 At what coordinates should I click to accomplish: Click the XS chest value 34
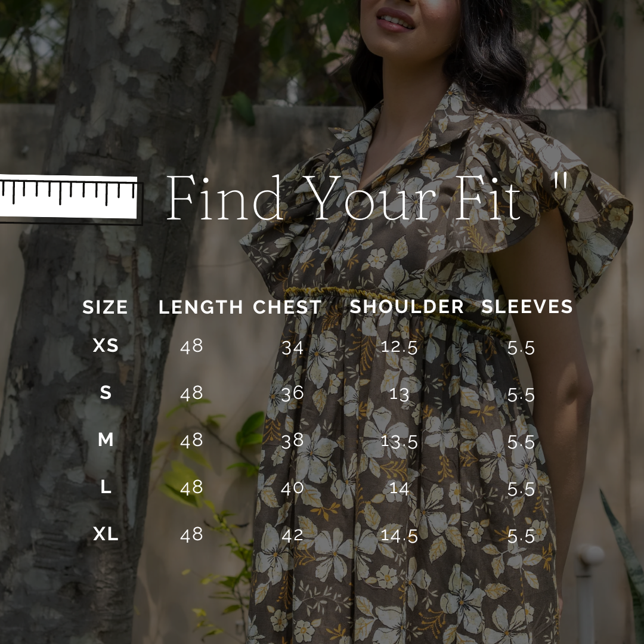pos(292,348)
